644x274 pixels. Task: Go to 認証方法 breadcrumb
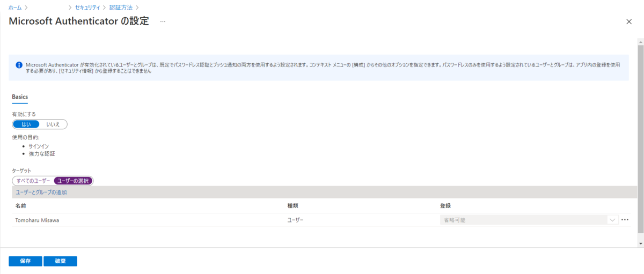point(121,8)
